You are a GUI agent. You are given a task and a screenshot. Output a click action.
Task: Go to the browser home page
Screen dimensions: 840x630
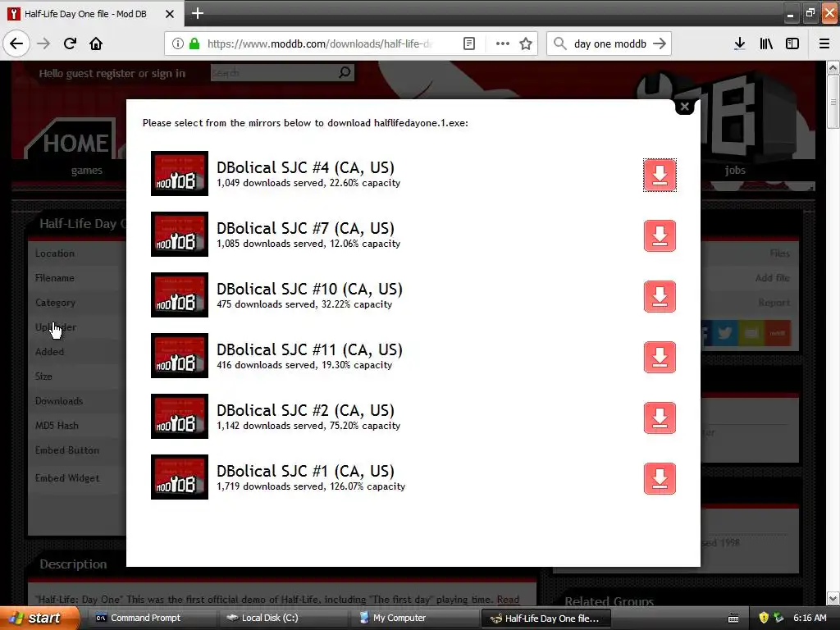(96, 43)
